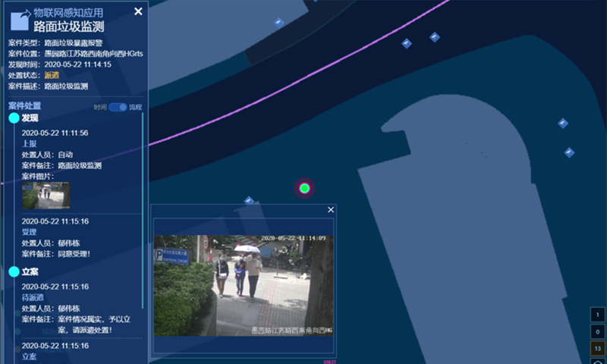This screenshot has width=607, height=364.
Task: Click the 派遣 disposal status text
Action: (52, 76)
